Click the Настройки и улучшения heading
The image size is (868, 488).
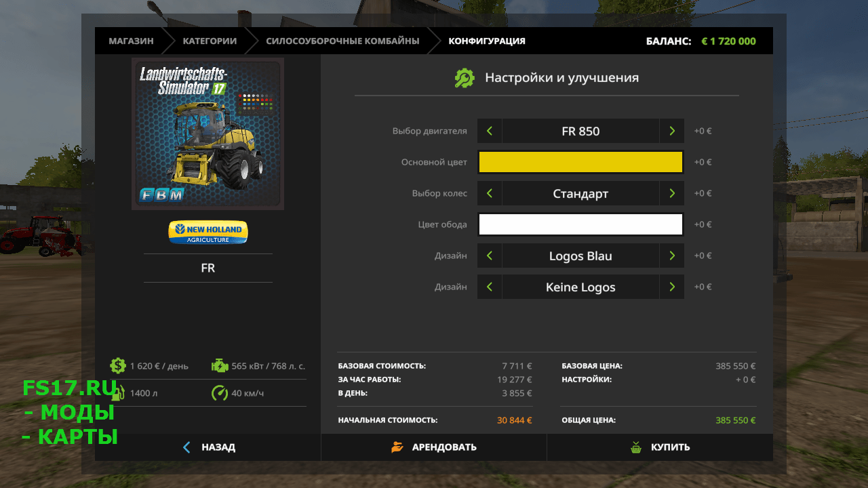tap(561, 78)
